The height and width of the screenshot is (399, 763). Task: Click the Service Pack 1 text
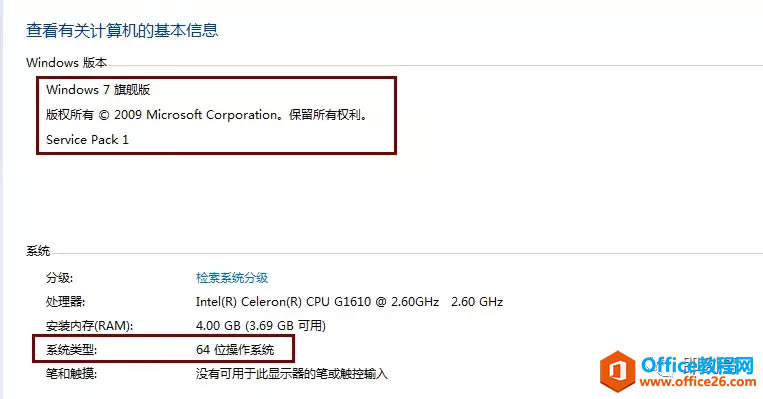tap(87, 140)
